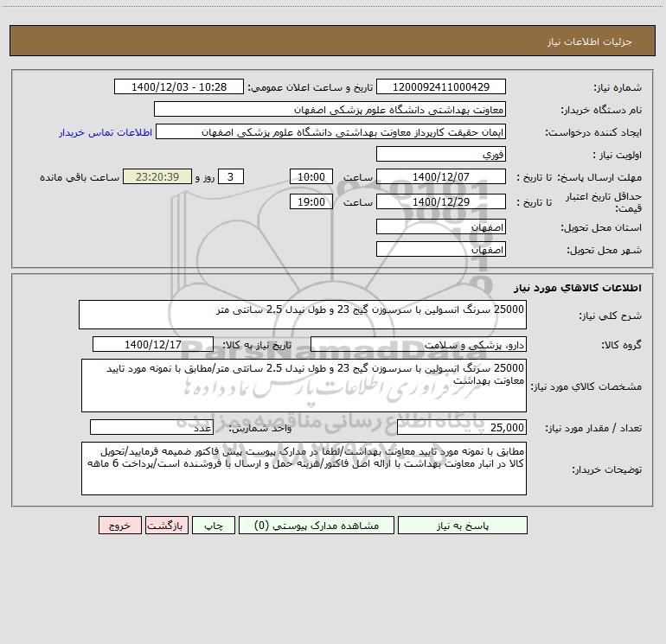
Task: Click the unit of count field 'عدد'
Action: tap(151, 427)
